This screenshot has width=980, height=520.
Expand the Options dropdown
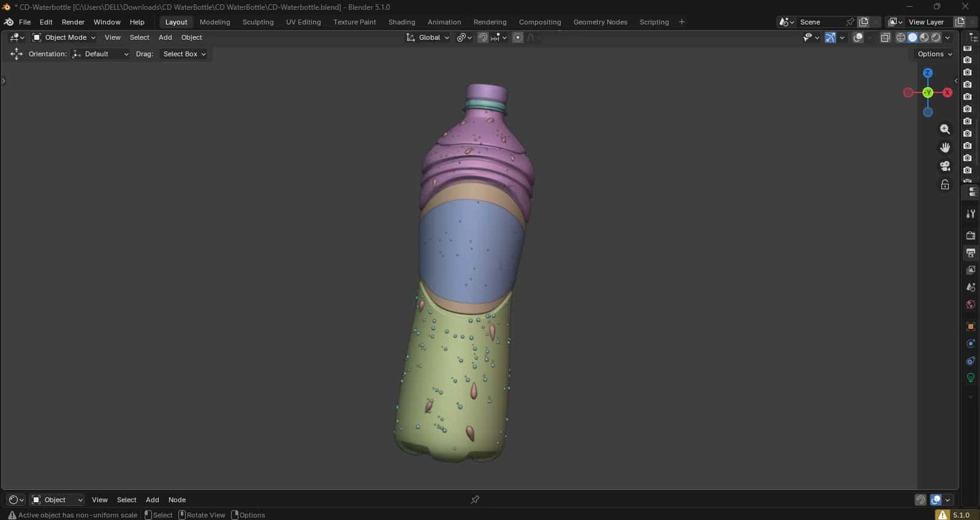point(935,54)
